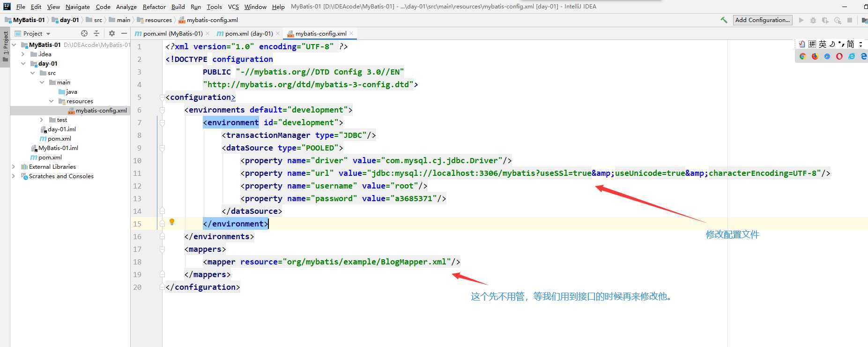Select day-01.iml file in tree
The width and height of the screenshot is (868, 347).
coord(58,129)
